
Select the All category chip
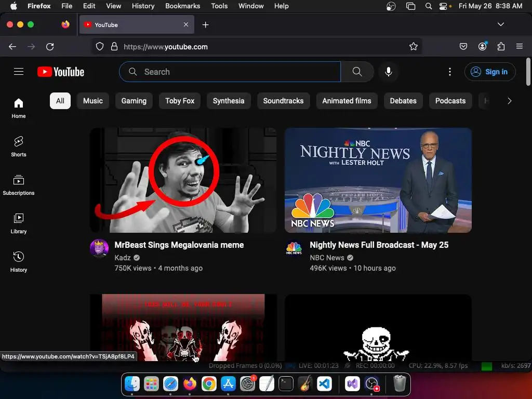[x=60, y=101]
